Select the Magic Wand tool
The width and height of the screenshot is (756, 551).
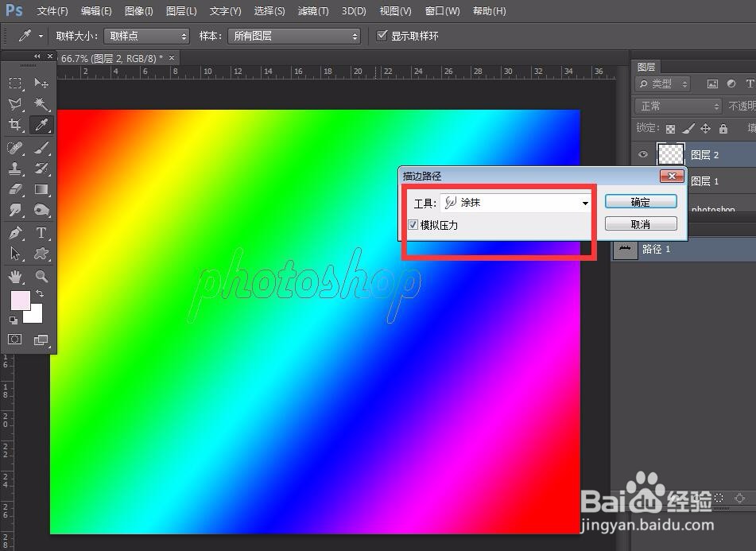click(x=41, y=104)
